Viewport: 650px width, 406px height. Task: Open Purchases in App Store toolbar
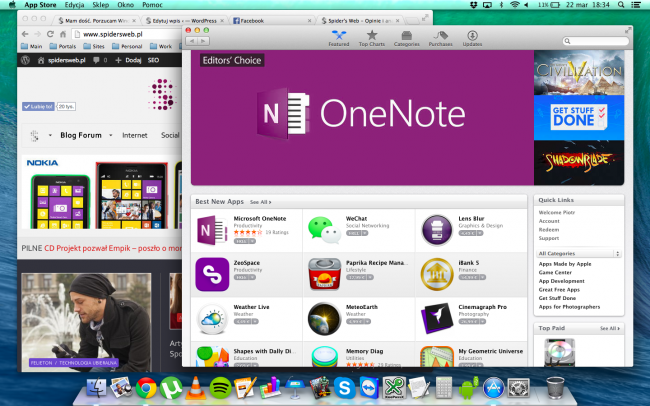click(x=440, y=39)
